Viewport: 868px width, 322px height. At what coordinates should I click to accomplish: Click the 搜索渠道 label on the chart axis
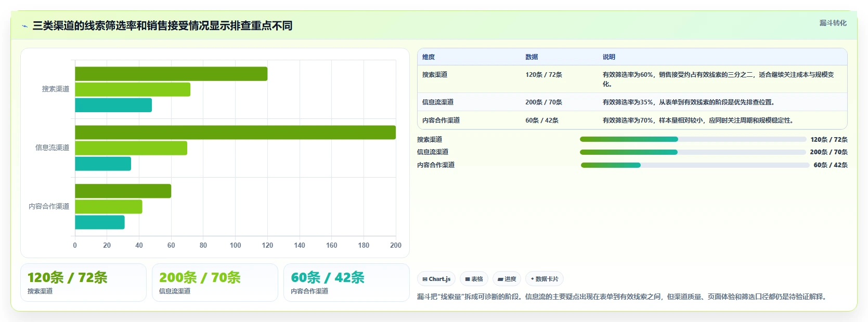coord(56,89)
